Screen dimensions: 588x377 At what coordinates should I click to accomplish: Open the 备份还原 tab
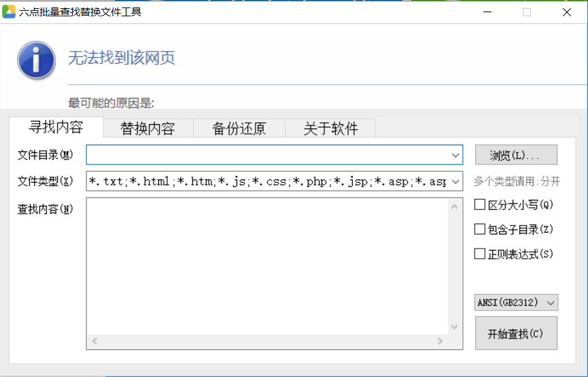(x=239, y=128)
